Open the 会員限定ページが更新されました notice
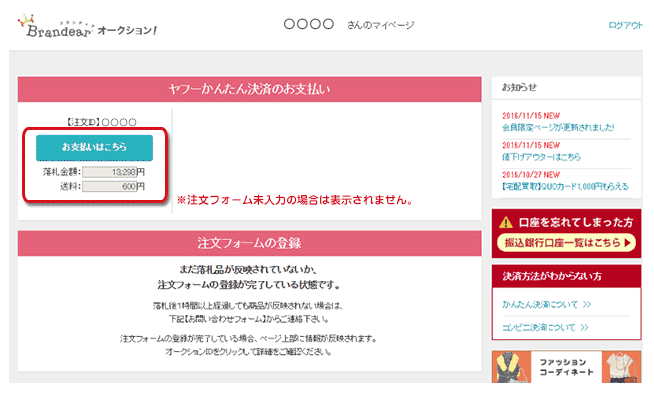Screen dimensions: 654x393 (x=558, y=128)
